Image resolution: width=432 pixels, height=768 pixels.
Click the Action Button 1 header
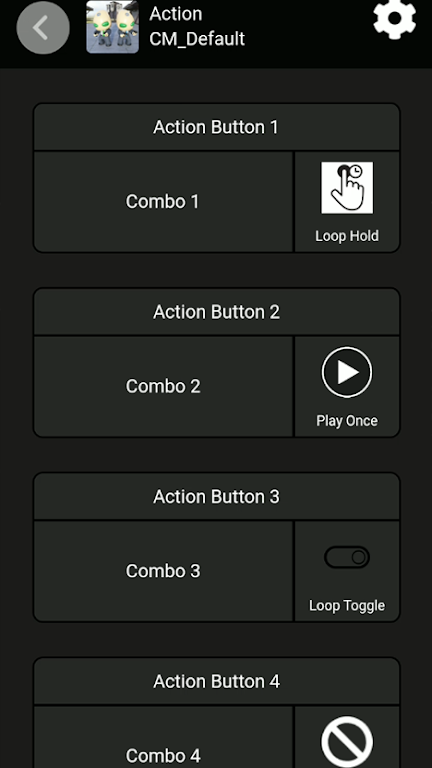coord(216,127)
